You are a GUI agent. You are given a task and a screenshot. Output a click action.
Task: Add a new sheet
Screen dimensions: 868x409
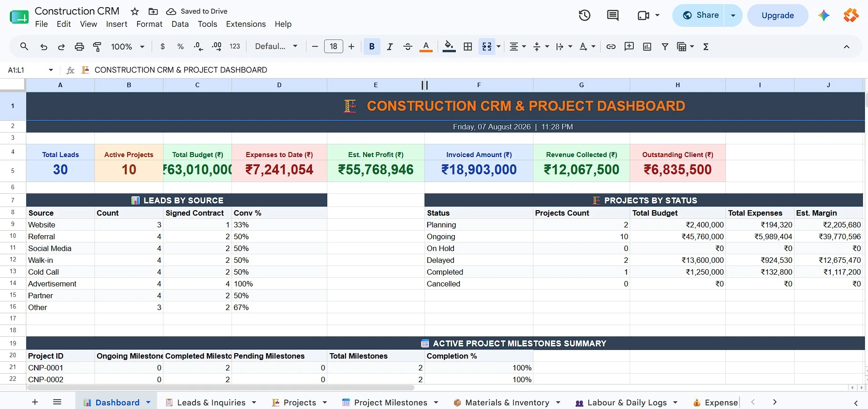pos(35,402)
